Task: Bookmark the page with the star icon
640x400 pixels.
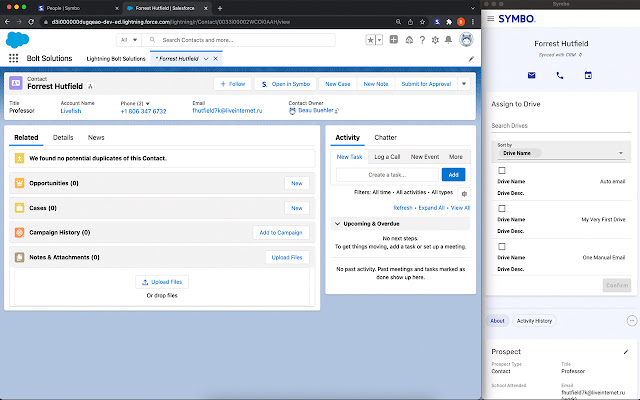Action: pos(422,22)
